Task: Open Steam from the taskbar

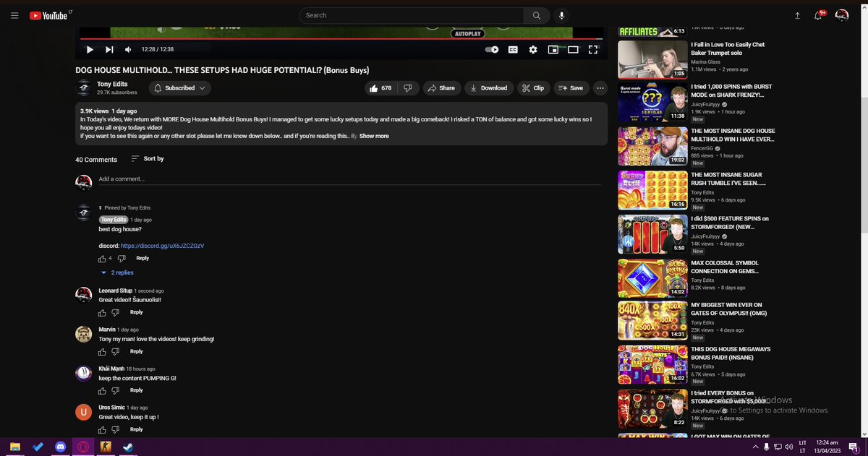Action: pyautogui.click(x=128, y=447)
